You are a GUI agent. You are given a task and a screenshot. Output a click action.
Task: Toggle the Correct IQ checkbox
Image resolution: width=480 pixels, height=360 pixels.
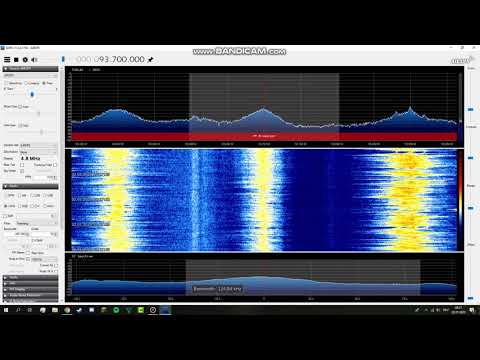tap(56, 265)
